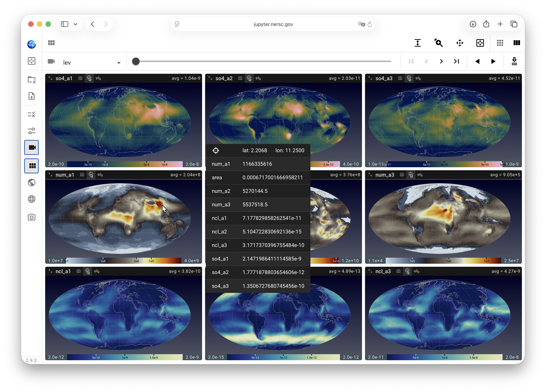This screenshot has height=392, width=546.
Task: Take snapshot of the num_a1 panel
Action: 82,175
